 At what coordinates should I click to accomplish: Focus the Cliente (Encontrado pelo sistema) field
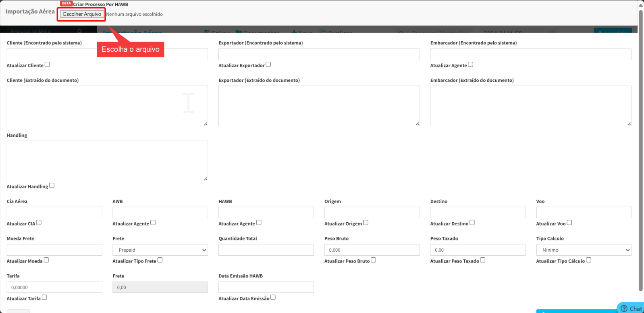107,54
